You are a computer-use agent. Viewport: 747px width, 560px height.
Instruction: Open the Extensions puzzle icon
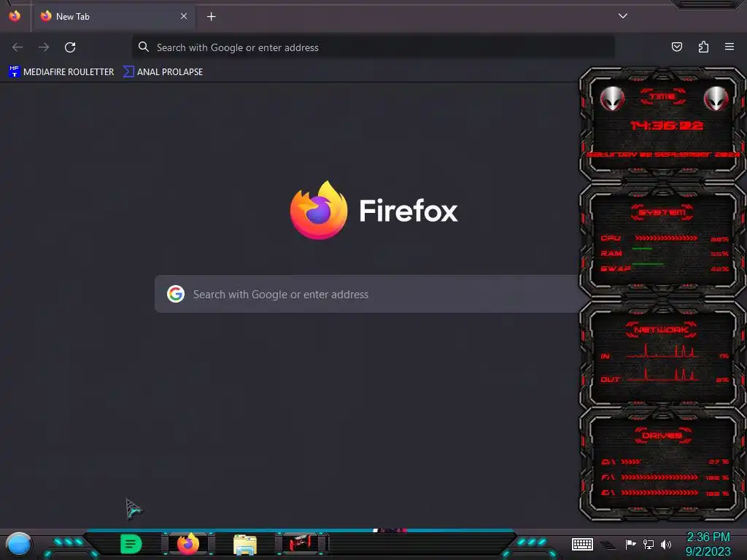[x=703, y=47]
